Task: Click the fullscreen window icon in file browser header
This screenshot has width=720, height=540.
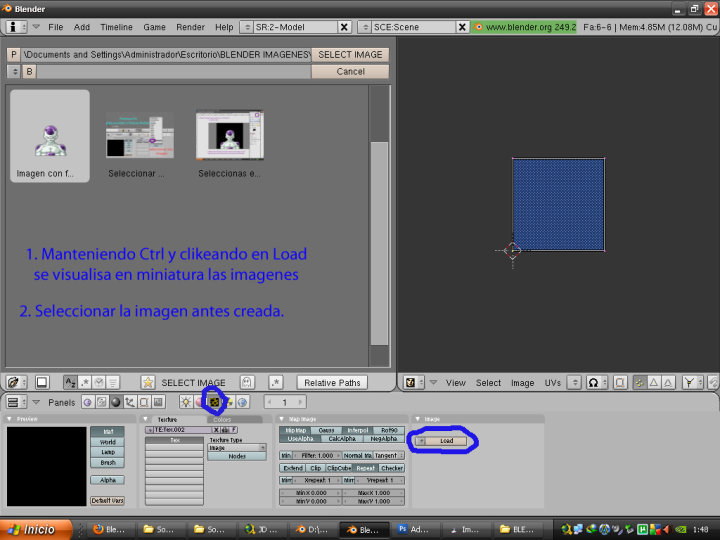Action: 42,382
